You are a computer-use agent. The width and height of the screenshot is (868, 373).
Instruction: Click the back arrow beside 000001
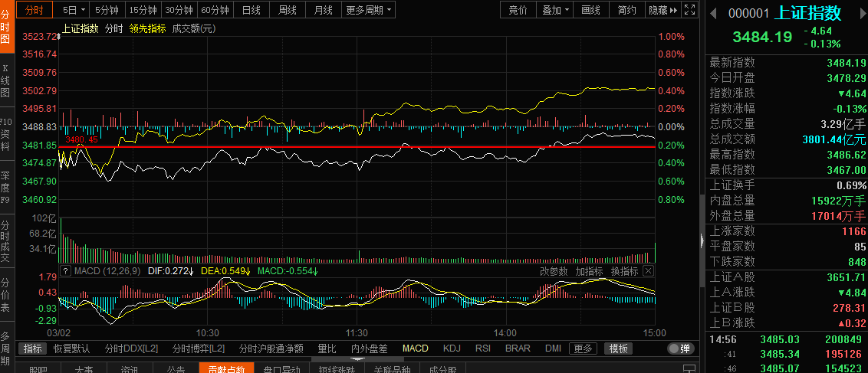coord(713,13)
